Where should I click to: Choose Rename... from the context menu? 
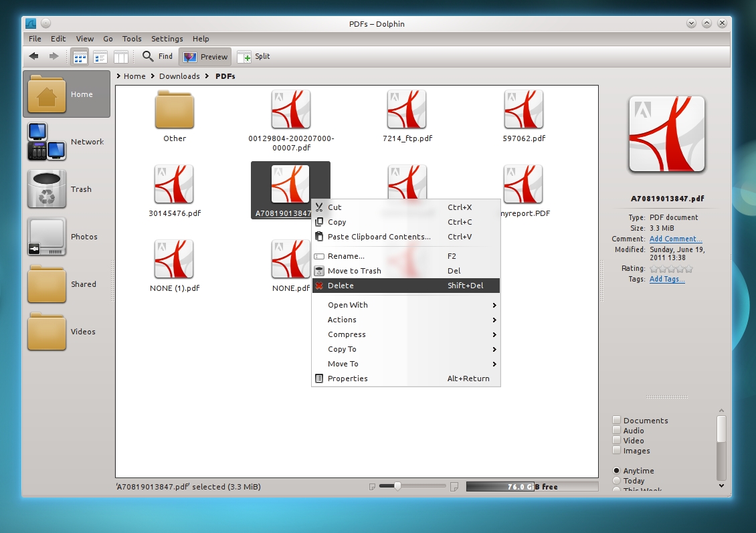(x=406, y=256)
